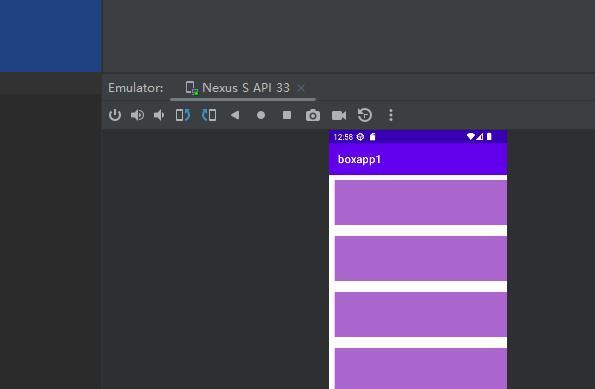Viewport: 595px width, 389px height.
Task: Click the cell signal icon in the phone status bar
Action: tap(480, 137)
